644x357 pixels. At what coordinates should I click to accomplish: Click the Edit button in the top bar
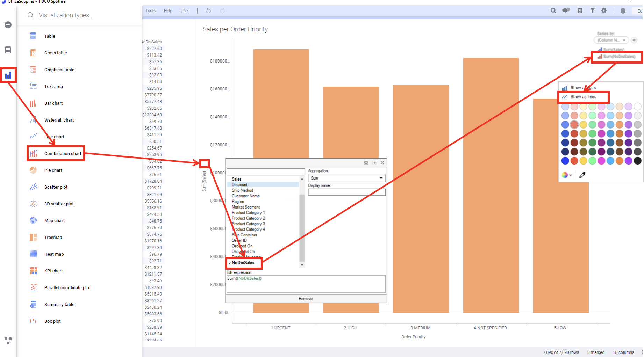[x=640, y=11]
